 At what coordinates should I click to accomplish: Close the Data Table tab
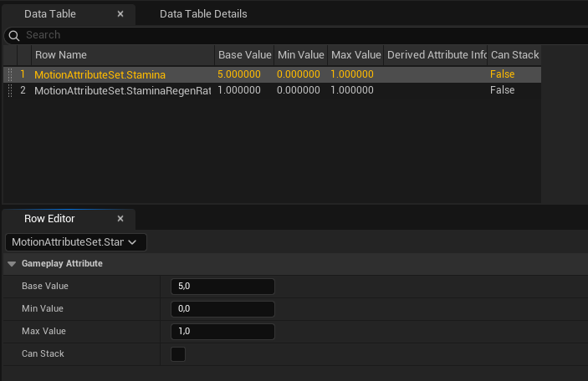pos(120,14)
